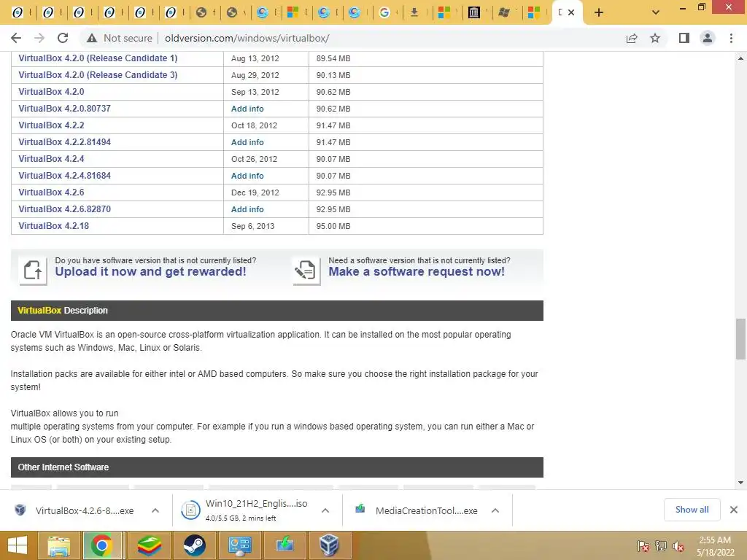Open the downloaded MediaCreationTool exe
Image resolution: width=747 pixels, height=560 pixels.
click(417, 510)
